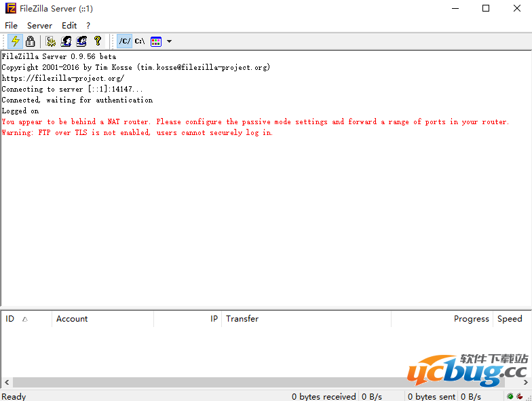
Task: Click the horizontal scrollbar thumb in the connections list
Action: coord(259,383)
